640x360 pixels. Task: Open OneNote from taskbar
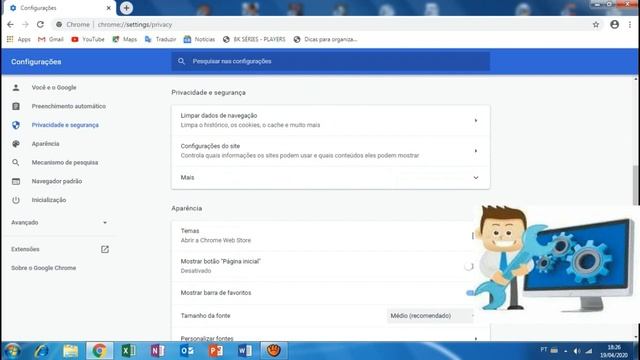(x=158, y=351)
